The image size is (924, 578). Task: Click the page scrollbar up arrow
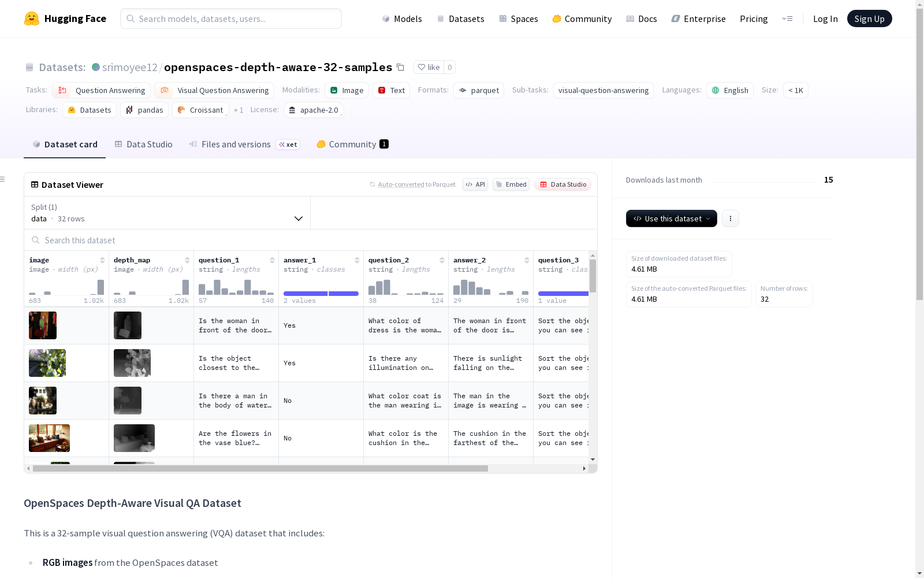pyautogui.click(x=919, y=3)
